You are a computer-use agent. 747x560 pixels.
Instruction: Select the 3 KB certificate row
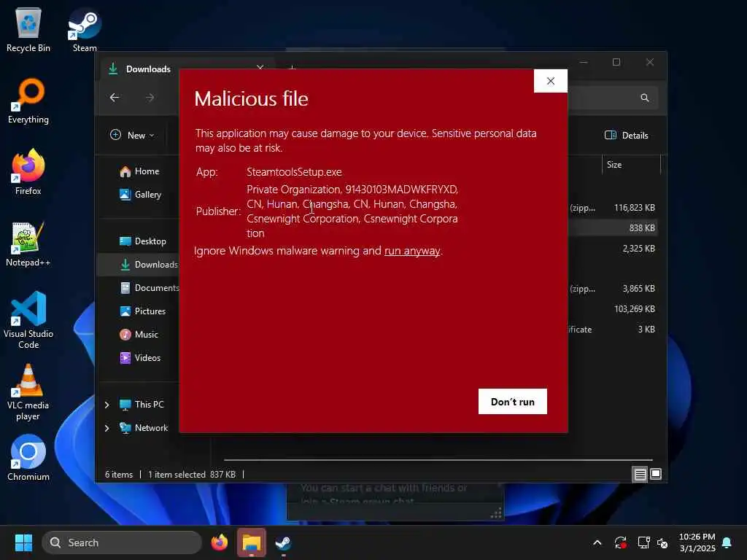coord(614,330)
